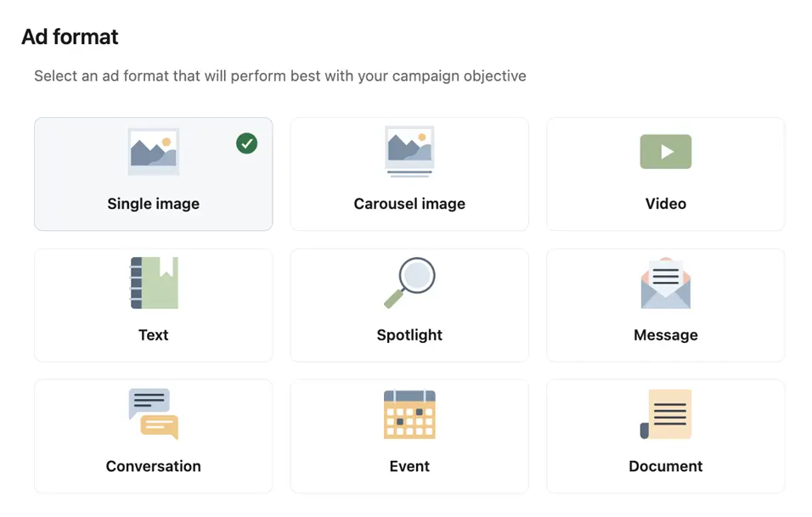Select the Spotlight magnifying glass icon
Screen dimensions: 812x517
click(409, 283)
